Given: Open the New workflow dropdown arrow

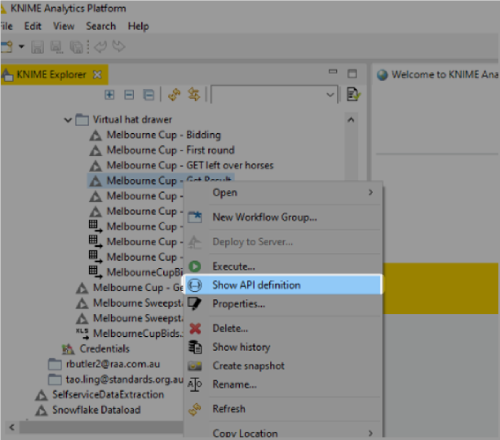Looking at the screenshot, I should click(x=21, y=47).
